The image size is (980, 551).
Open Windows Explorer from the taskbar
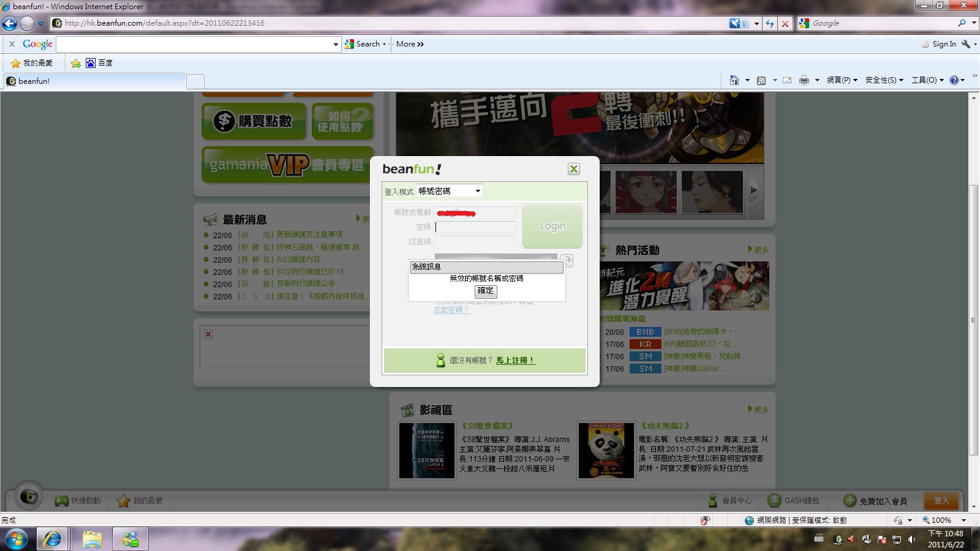[92, 539]
